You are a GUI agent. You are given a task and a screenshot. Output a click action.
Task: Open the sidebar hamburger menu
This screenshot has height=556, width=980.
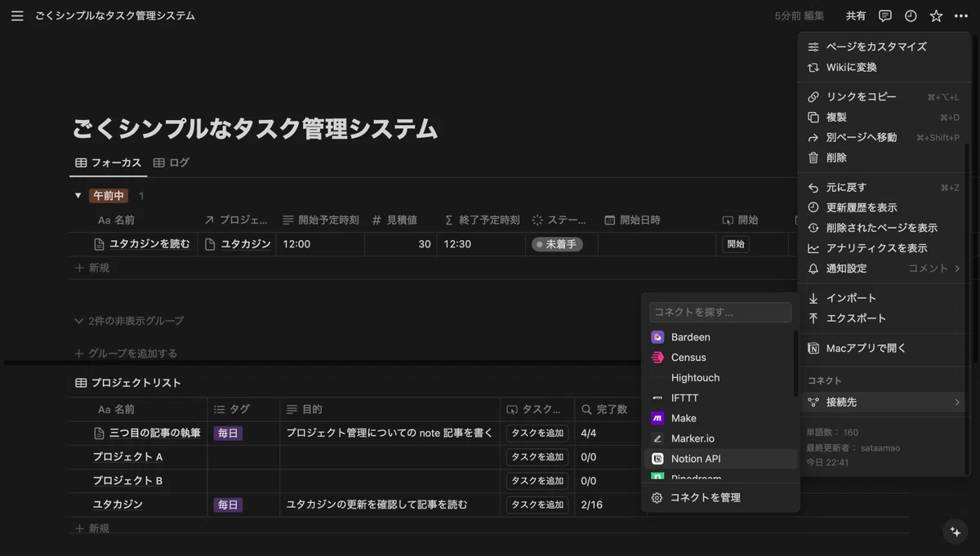pos(17,16)
